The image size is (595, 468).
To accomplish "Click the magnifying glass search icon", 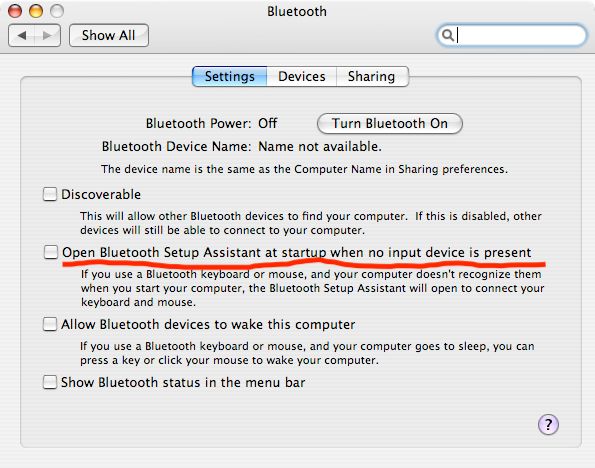I will pyautogui.click(x=448, y=35).
